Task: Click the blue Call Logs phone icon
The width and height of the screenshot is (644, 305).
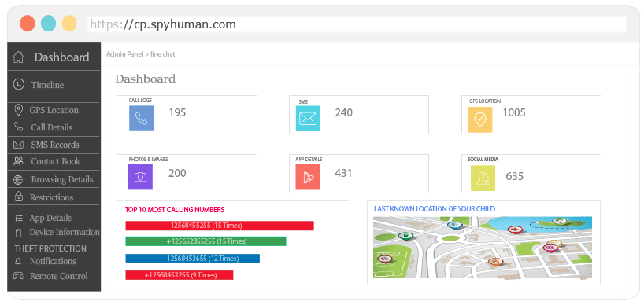Action: click(x=141, y=119)
